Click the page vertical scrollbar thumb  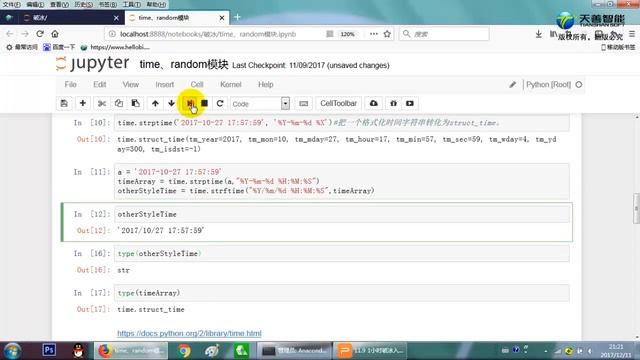coord(636,209)
